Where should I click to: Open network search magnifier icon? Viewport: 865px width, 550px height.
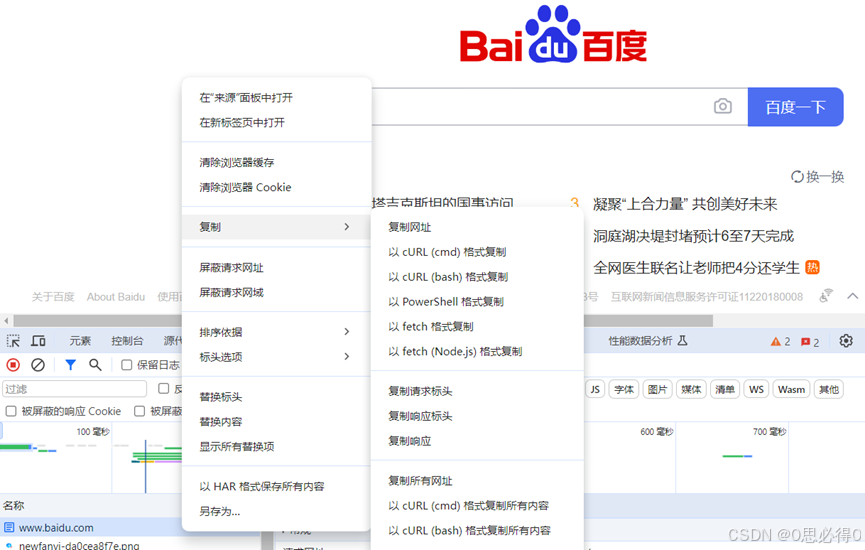point(95,365)
